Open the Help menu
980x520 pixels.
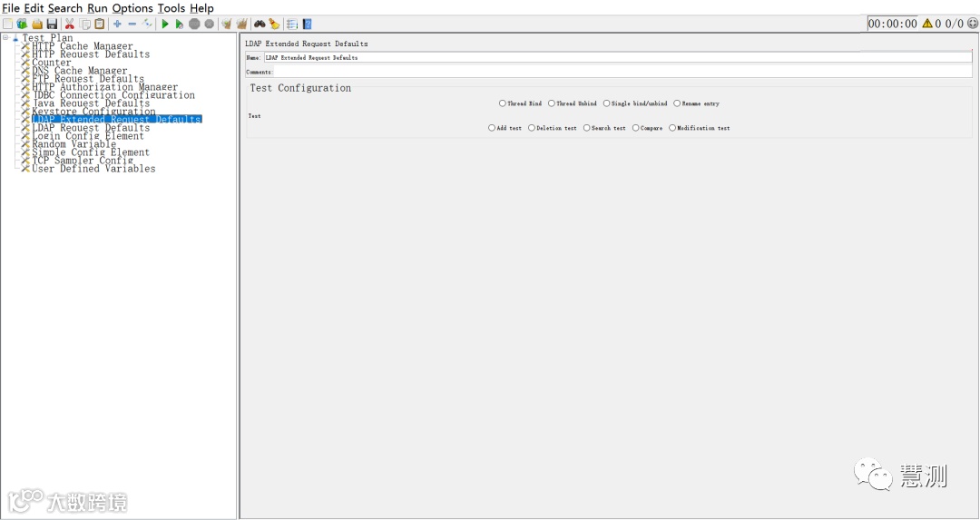click(201, 8)
